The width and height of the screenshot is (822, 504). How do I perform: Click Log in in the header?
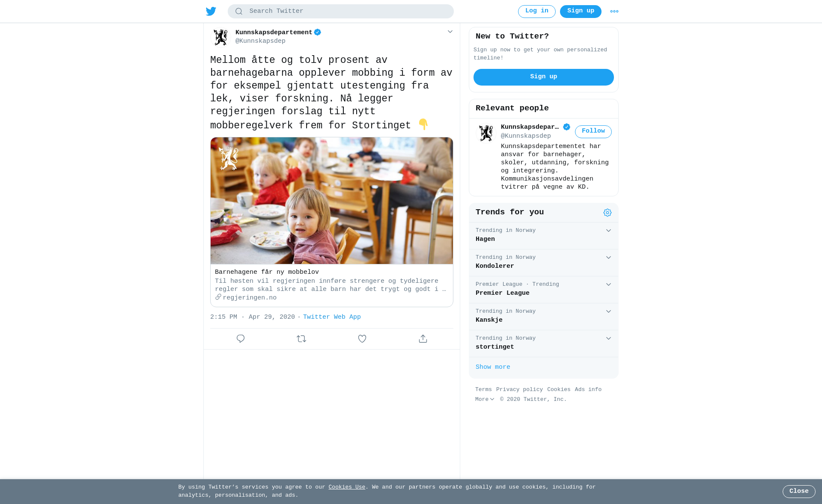click(537, 12)
